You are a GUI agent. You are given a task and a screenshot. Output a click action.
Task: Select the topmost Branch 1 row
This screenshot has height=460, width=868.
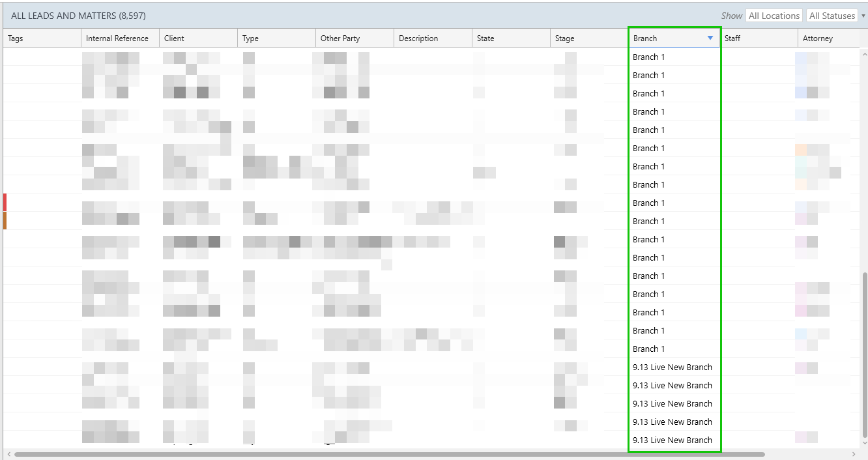(648, 57)
